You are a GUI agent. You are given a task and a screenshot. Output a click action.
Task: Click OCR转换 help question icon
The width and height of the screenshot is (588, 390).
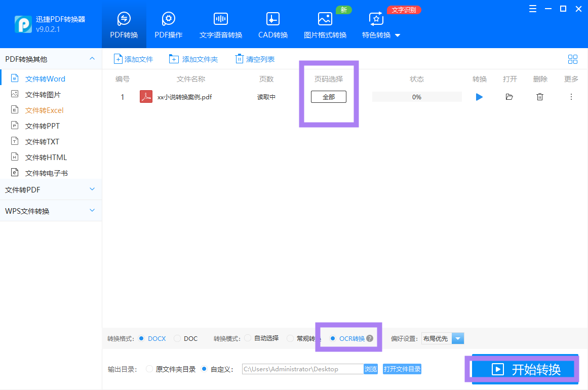pos(370,338)
